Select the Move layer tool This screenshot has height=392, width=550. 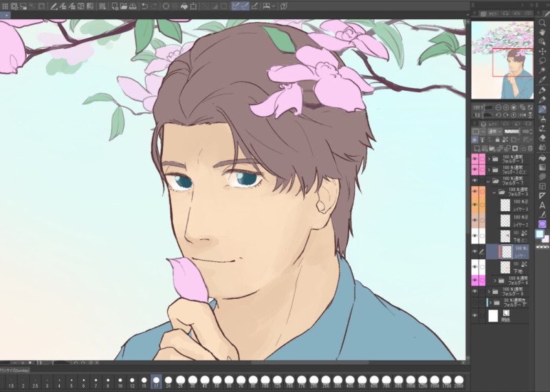point(542,52)
